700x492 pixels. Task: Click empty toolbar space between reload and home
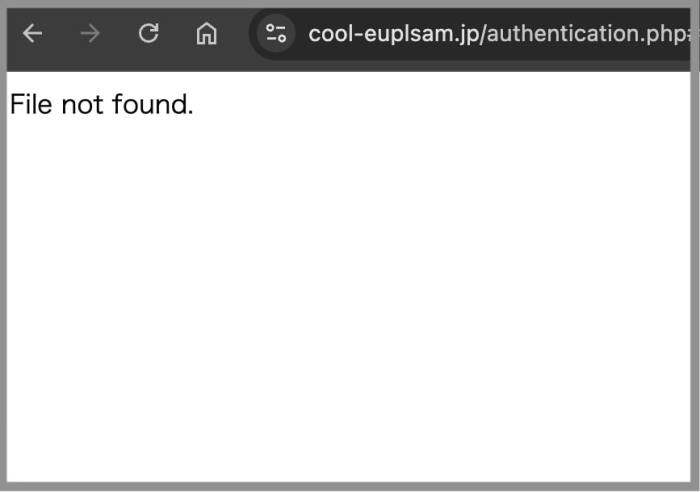click(177, 33)
